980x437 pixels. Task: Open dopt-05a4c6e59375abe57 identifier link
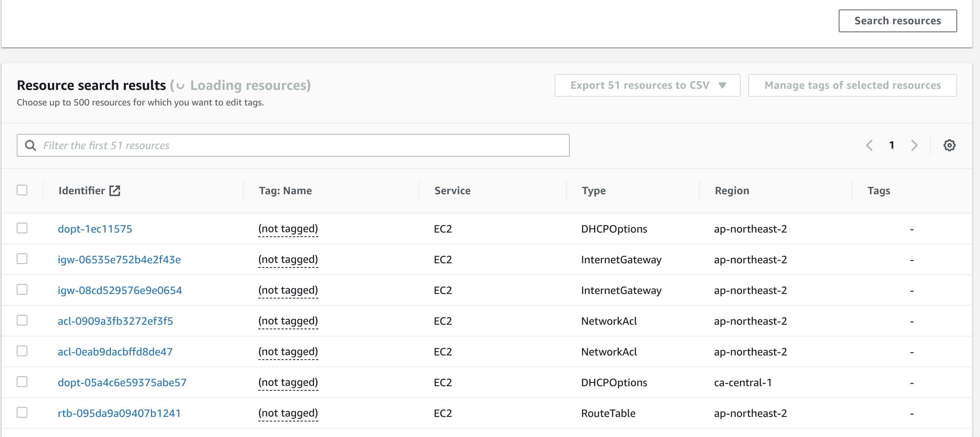coord(122,382)
